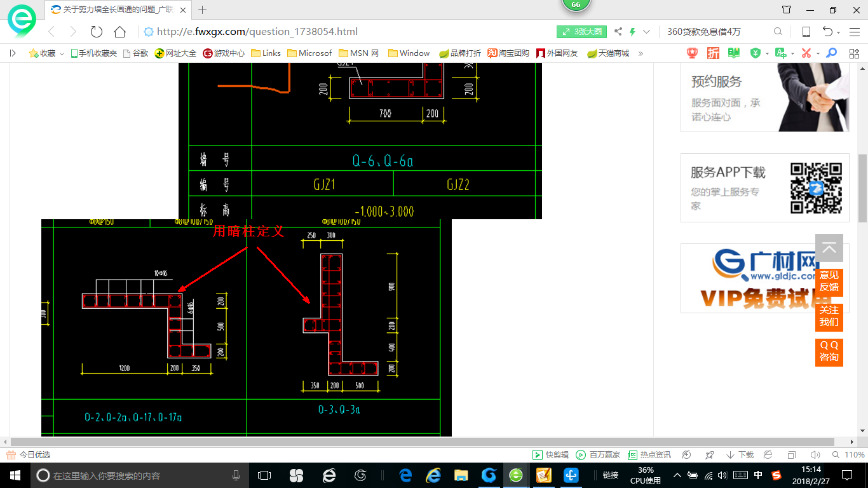Open the 谷歌 bookmark
The width and height of the screenshot is (868, 488).
(x=135, y=53)
